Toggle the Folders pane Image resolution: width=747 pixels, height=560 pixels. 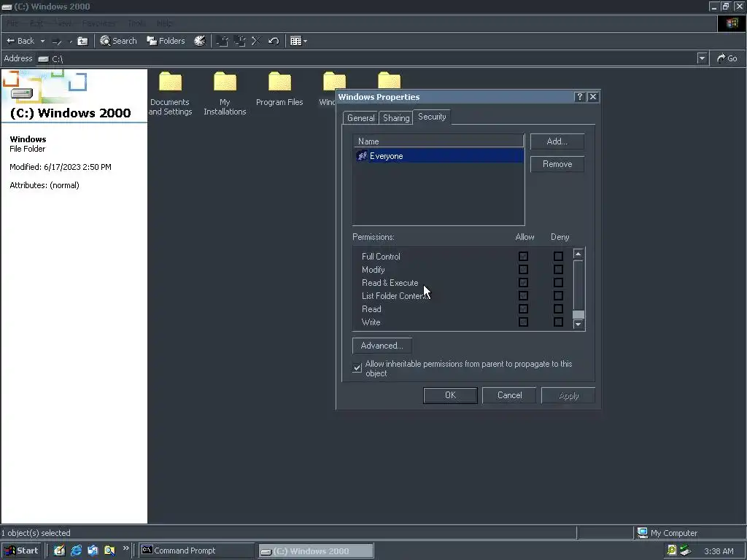point(166,41)
